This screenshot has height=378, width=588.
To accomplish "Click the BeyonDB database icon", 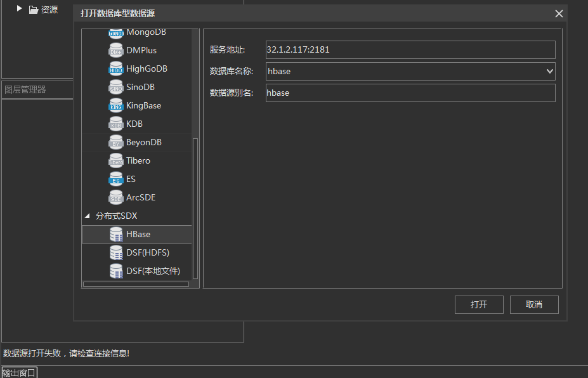I will tap(116, 143).
